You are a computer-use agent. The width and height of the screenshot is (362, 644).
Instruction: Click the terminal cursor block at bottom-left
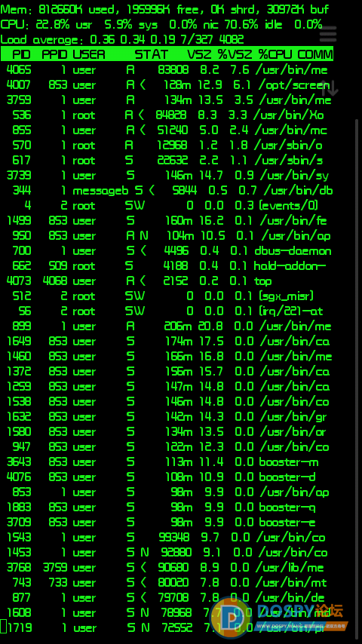point(3,627)
